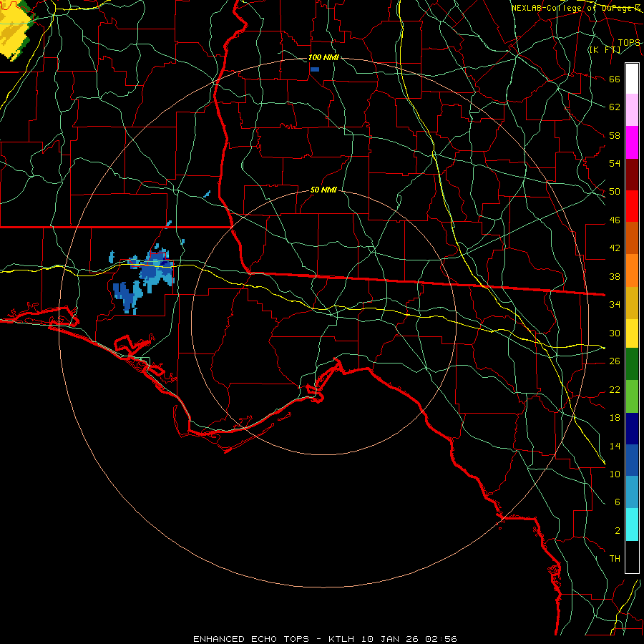Screen dimensions: 644x644
Task: Click the bright red swatch below 50
Action: (x=632, y=206)
